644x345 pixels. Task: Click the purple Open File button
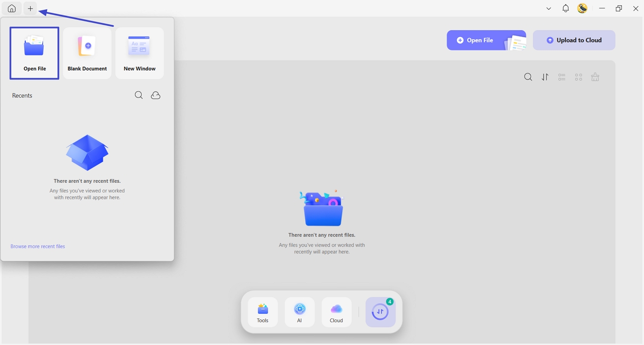486,40
